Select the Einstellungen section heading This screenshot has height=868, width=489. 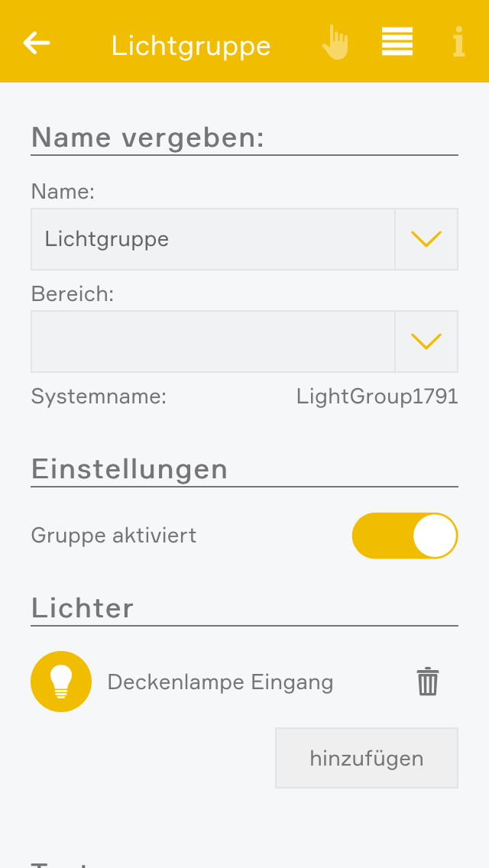pos(129,468)
